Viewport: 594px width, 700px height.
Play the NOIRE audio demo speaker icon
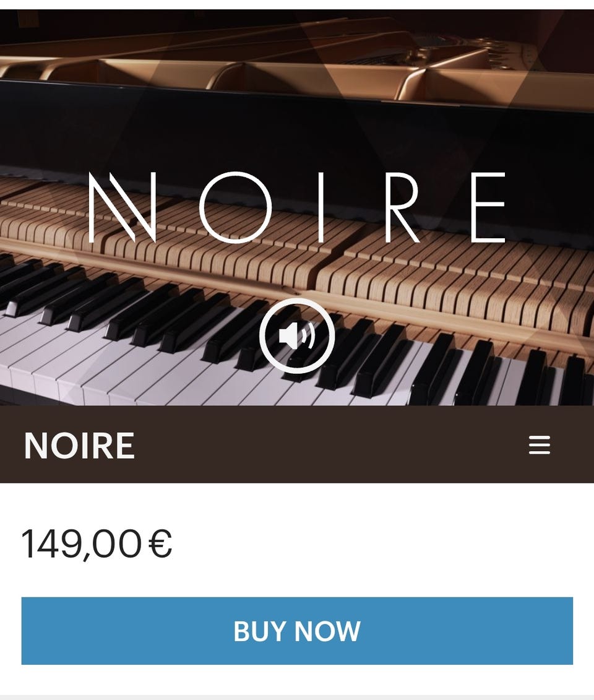pyautogui.click(x=297, y=335)
